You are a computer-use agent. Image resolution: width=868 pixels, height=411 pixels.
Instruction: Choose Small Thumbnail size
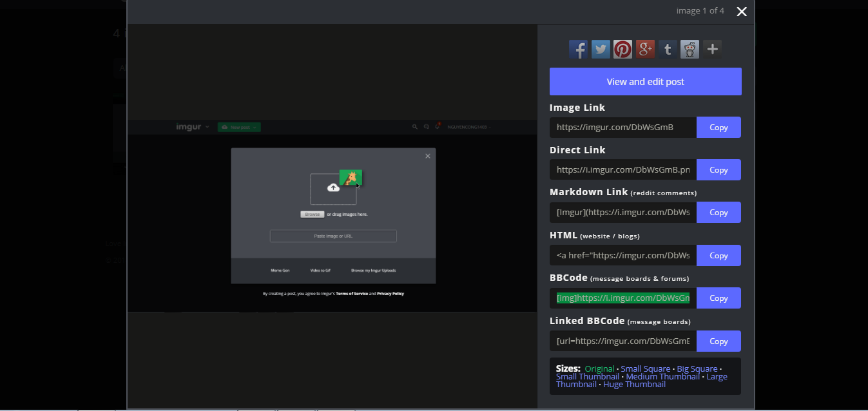pos(588,377)
